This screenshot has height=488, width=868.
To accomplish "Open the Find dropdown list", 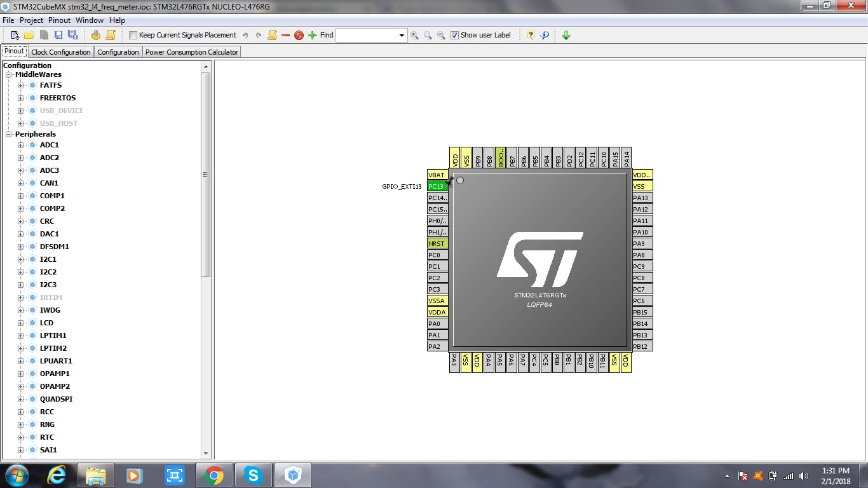I will [402, 36].
